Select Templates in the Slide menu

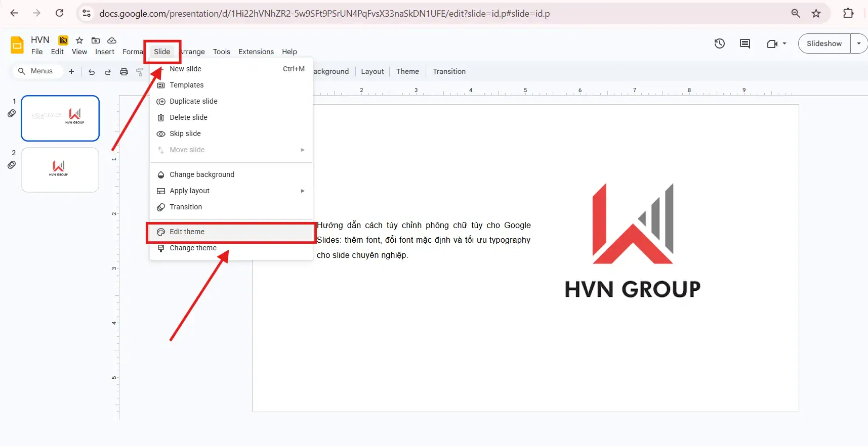tap(231, 85)
